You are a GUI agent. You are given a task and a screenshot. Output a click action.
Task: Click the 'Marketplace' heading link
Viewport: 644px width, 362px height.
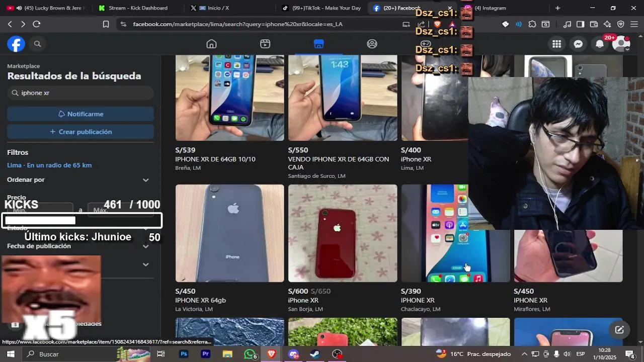click(24, 66)
